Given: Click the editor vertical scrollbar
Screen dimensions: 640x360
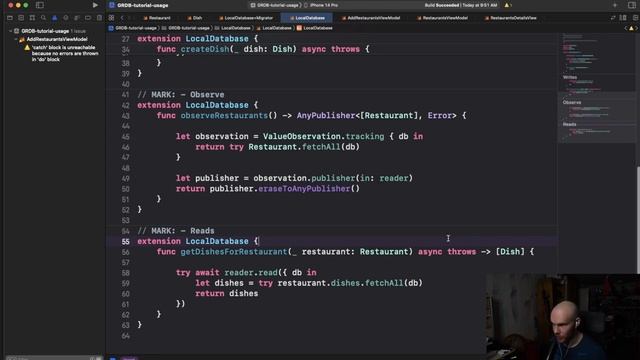Looking at the screenshot, I should click(x=638, y=220).
